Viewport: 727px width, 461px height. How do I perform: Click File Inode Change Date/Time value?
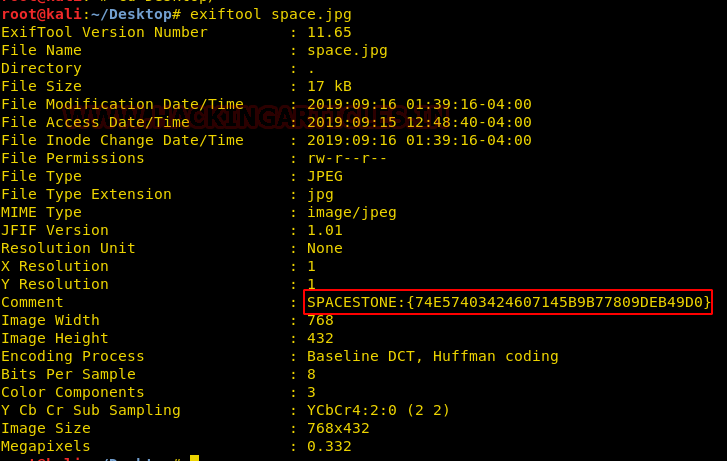[419, 140]
